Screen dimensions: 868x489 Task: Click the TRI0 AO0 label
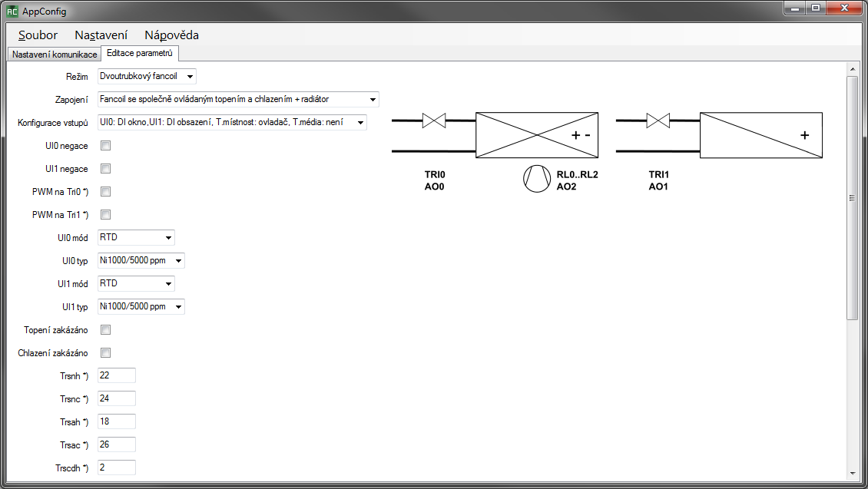pos(435,180)
